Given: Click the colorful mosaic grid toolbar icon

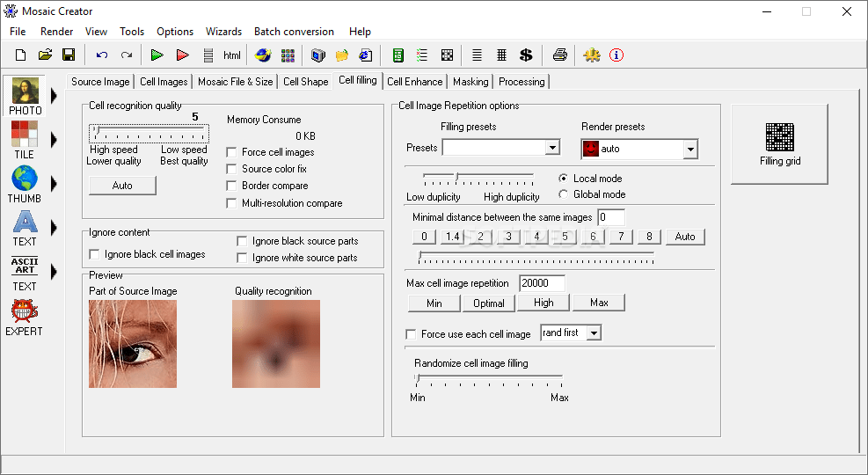Looking at the screenshot, I should tap(288, 55).
